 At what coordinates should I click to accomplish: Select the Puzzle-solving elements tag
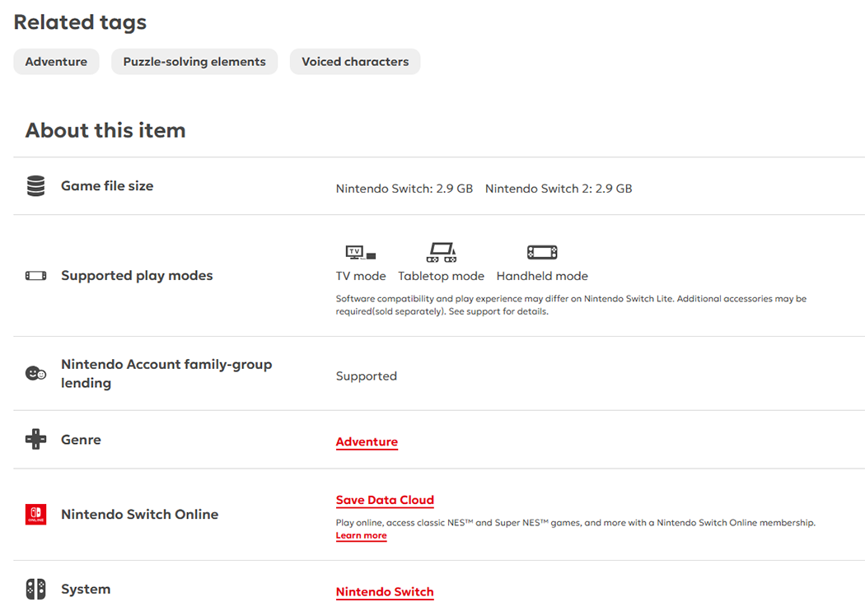[x=194, y=62]
